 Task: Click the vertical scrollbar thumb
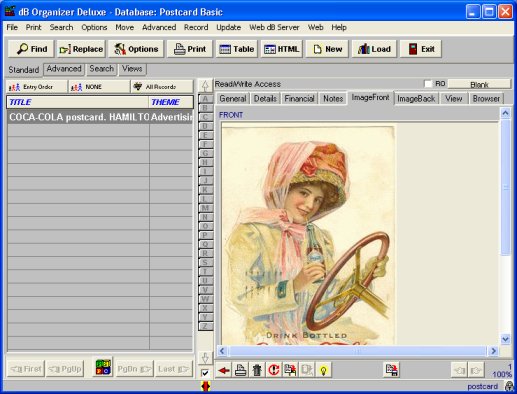click(x=506, y=187)
